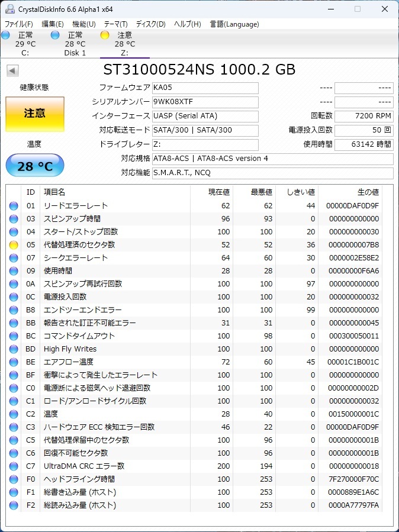Open the テーマ(T) menu

tap(115, 24)
